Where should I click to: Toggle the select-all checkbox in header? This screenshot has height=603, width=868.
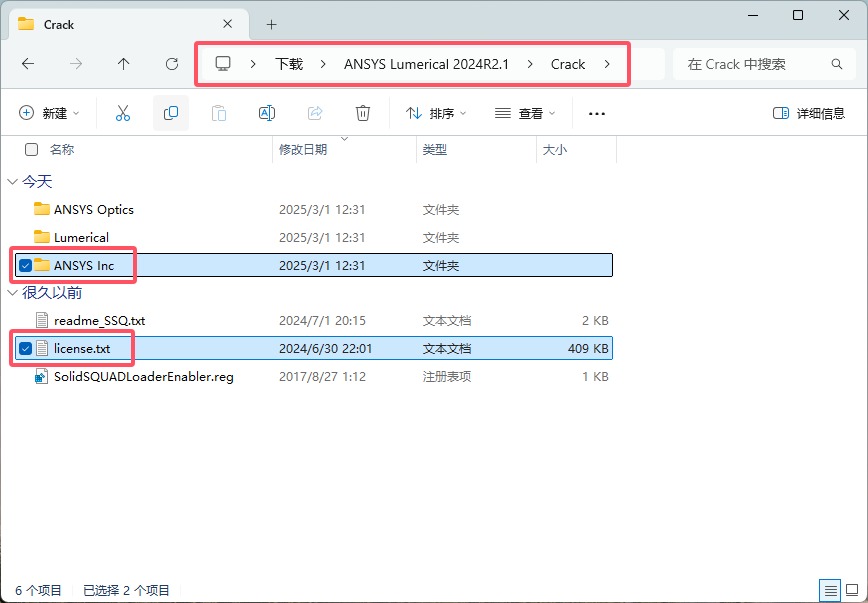(31, 150)
